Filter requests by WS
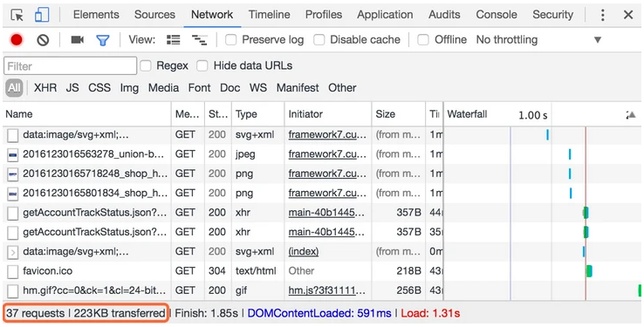 [258, 88]
